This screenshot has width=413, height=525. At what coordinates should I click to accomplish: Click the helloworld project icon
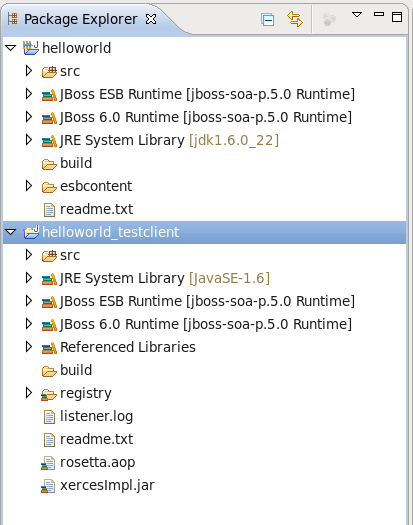pos(31,48)
